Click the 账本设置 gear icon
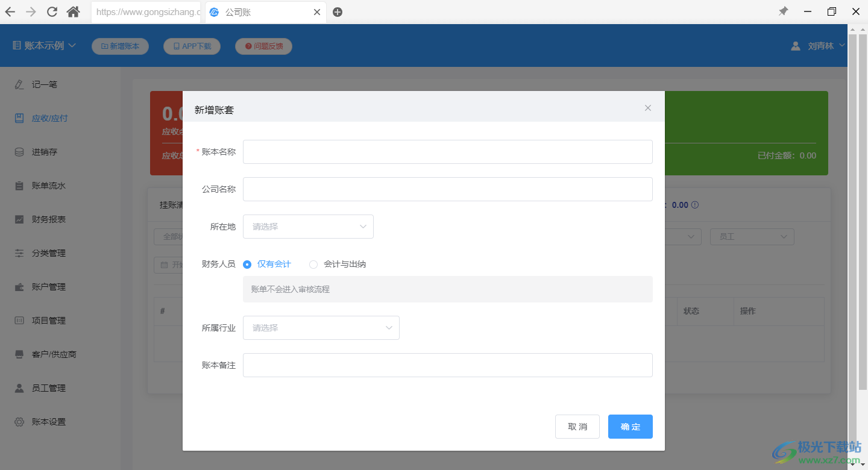868x470 pixels. point(19,422)
